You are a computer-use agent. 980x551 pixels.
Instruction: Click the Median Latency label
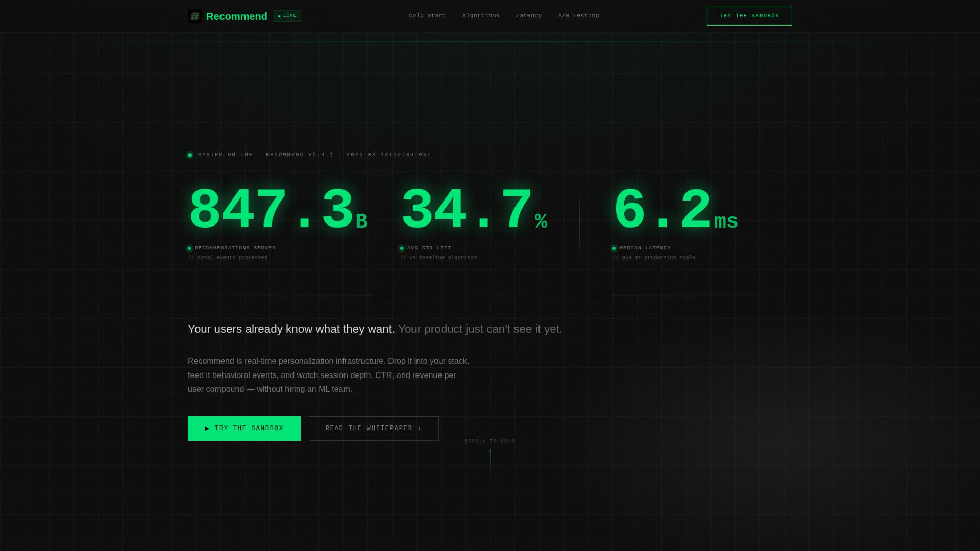(645, 248)
